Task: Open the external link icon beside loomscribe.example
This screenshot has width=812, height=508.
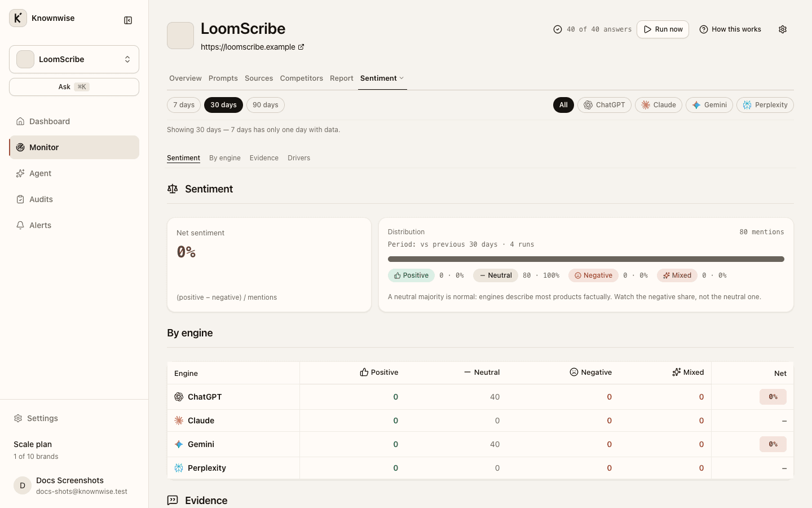Action: click(301, 47)
